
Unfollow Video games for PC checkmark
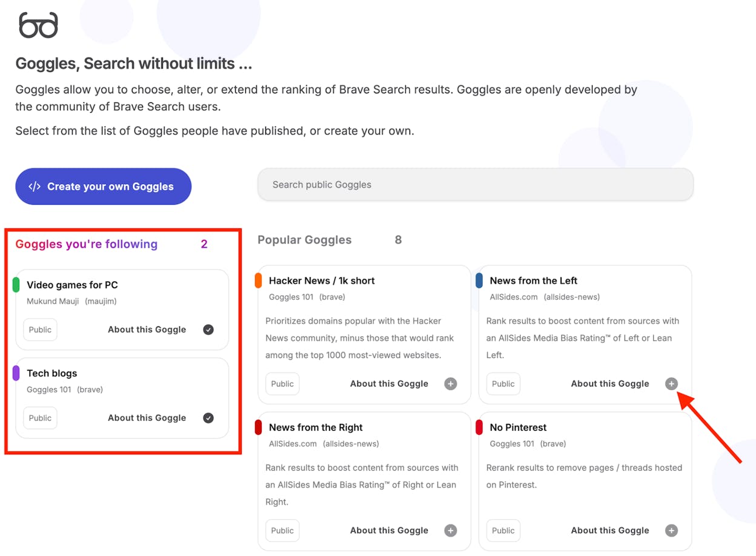click(208, 329)
